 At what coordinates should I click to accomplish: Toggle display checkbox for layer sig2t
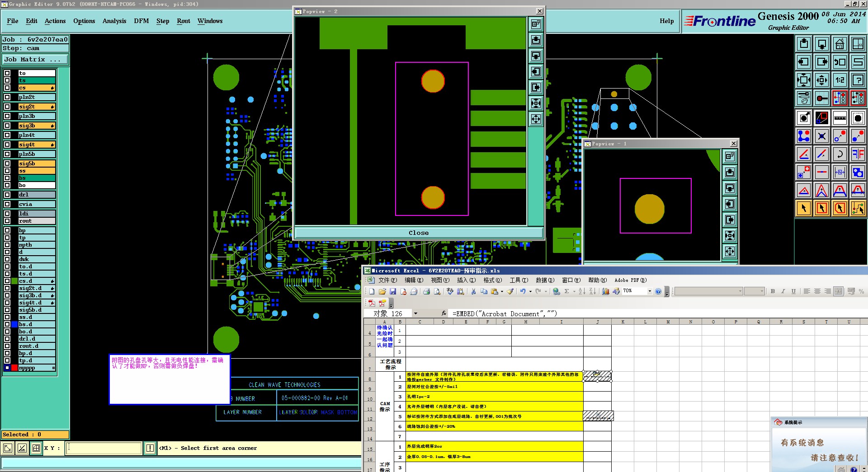pyautogui.click(x=7, y=107)
